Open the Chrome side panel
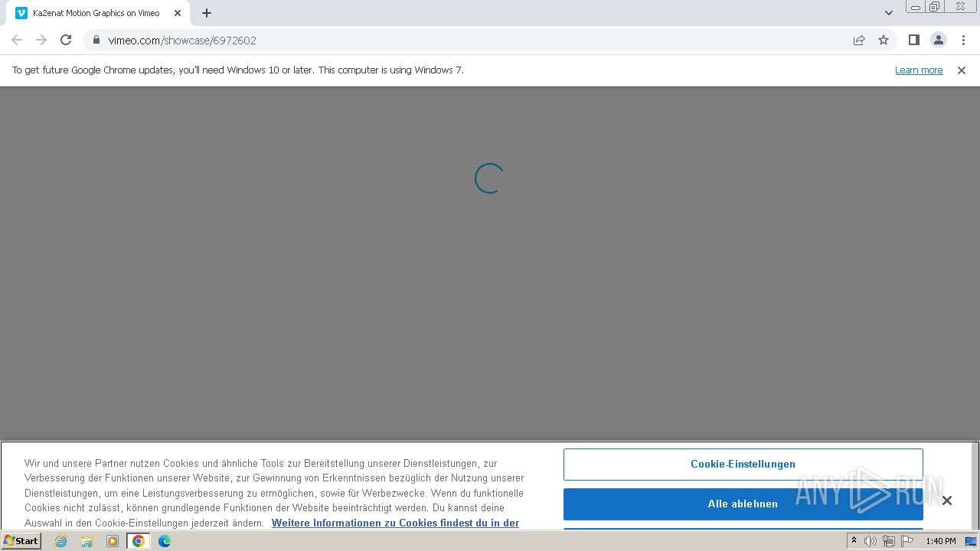 point(913,40)
